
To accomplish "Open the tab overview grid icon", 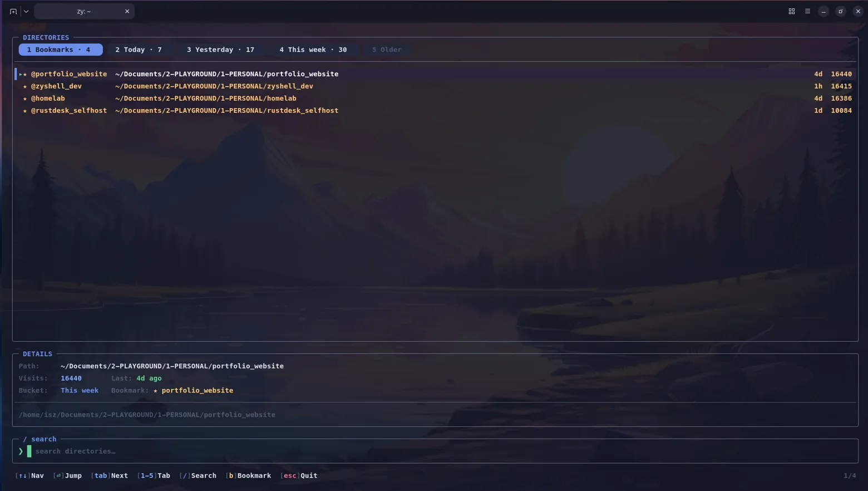I will 791,11.
